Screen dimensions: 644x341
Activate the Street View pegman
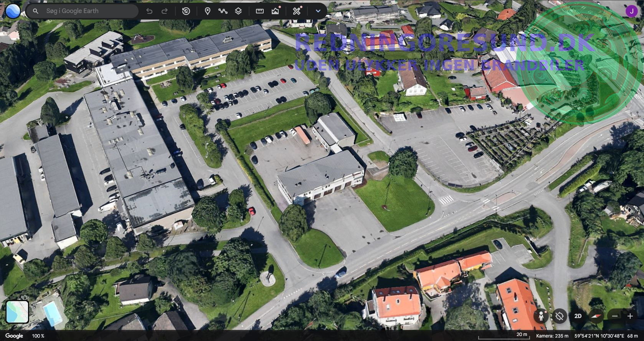[x=541, y=316]
